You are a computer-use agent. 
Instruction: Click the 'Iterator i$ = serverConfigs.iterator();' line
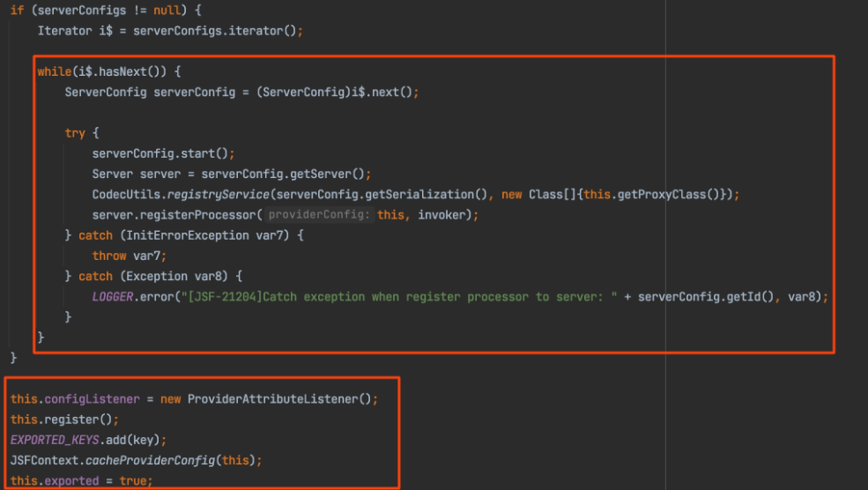(170, 31)
